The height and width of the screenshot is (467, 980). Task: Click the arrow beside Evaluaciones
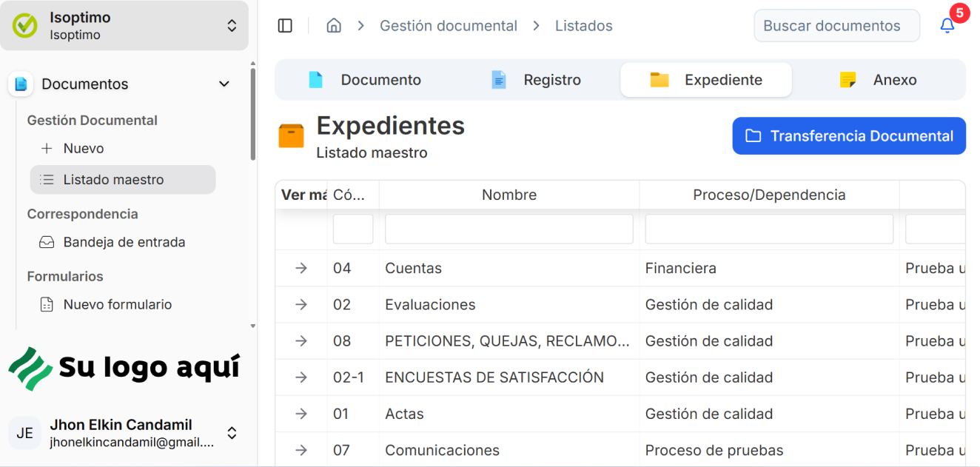point(301,304)
